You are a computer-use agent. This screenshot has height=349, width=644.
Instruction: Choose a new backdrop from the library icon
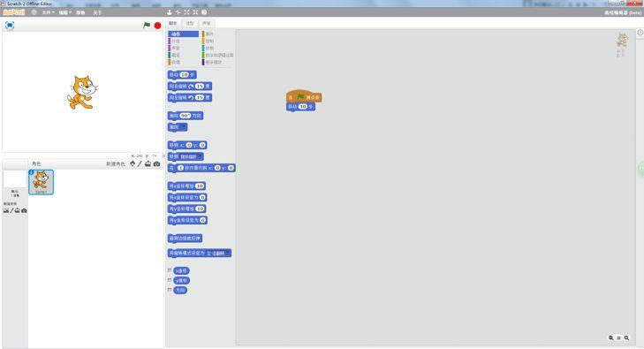click(6, 210)
